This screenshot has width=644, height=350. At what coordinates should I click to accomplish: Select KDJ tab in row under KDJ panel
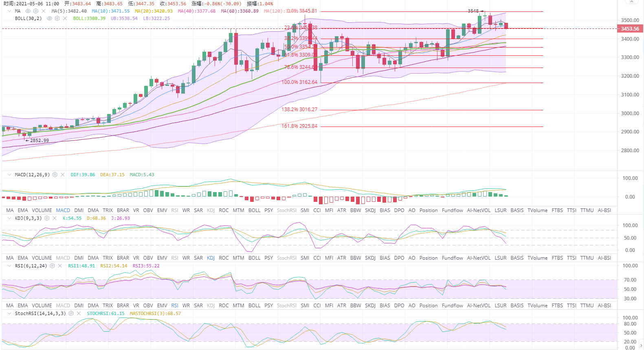(x=211, y=258)
